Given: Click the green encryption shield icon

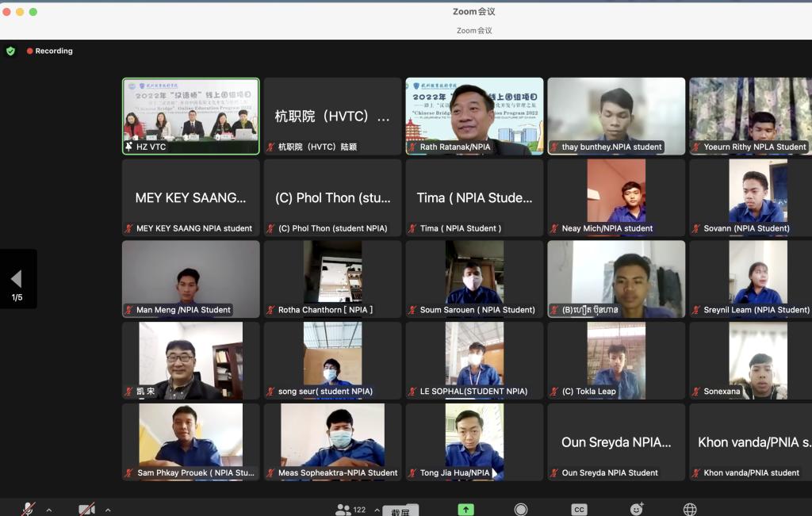Looking at the screenshot, I should (x=10, y=51).
